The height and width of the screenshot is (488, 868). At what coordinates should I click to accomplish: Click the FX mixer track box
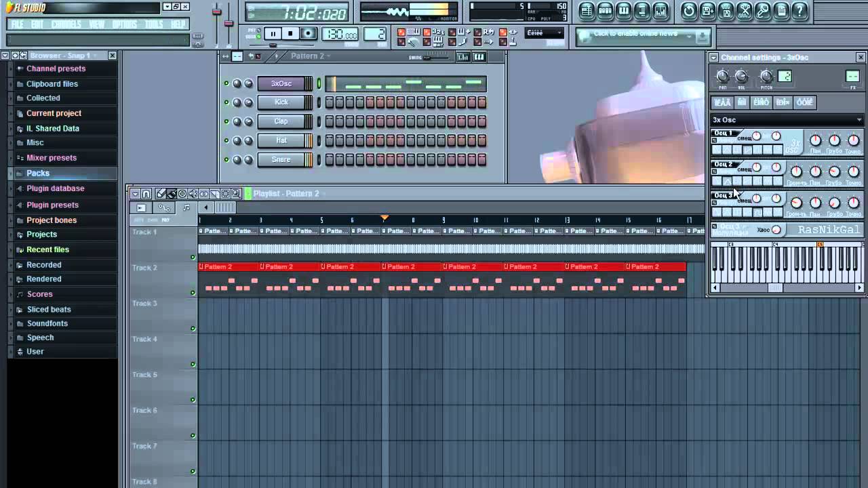click(852, 77)
